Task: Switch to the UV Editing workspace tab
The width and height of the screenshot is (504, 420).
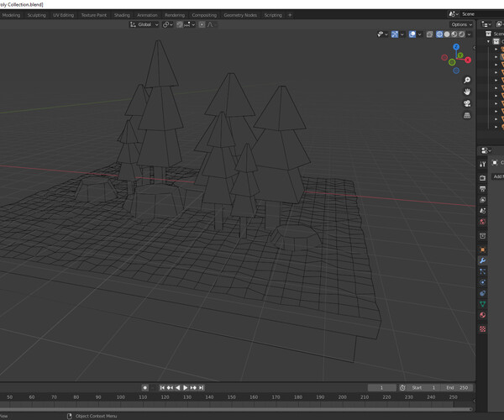Action: (x=63, y=15)
